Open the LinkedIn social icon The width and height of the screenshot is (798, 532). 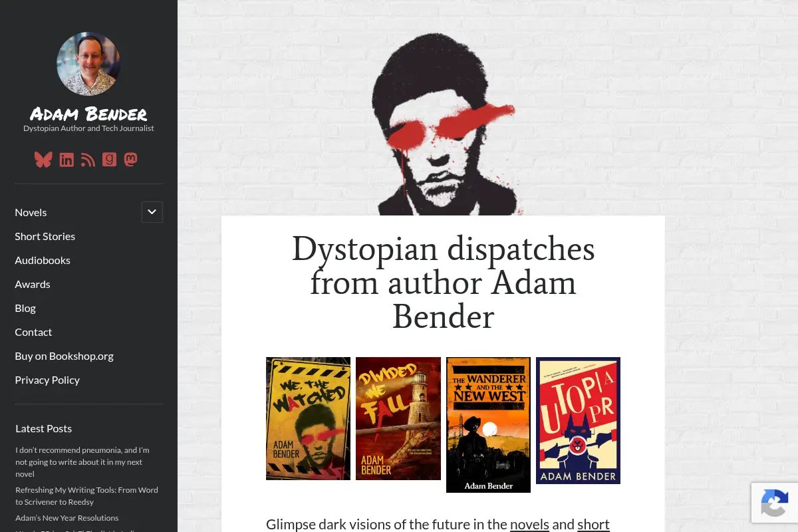coord(66,160)
